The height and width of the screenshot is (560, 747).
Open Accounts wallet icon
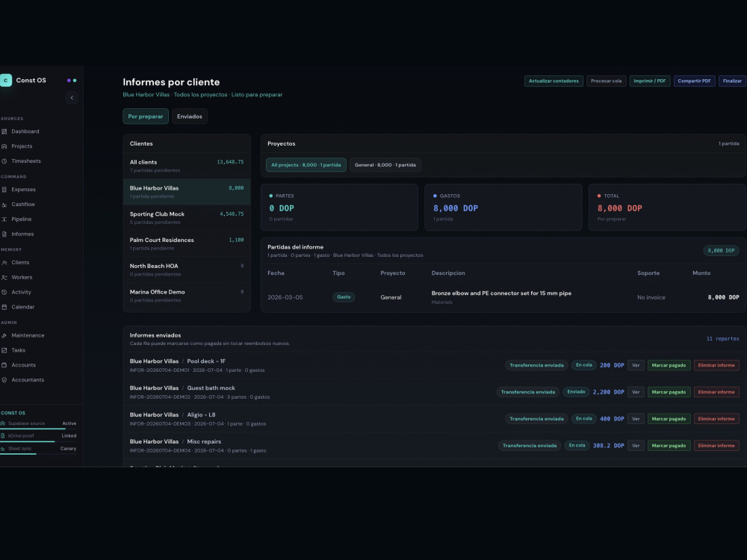tap(4, 365)
